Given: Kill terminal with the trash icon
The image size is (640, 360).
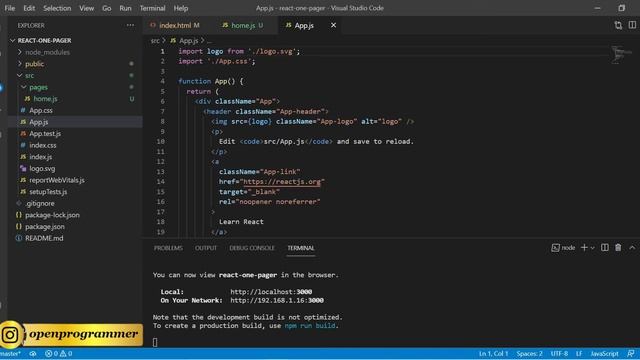Looking at the screenshot, I should pyautogui.click(x=618, y=248).
